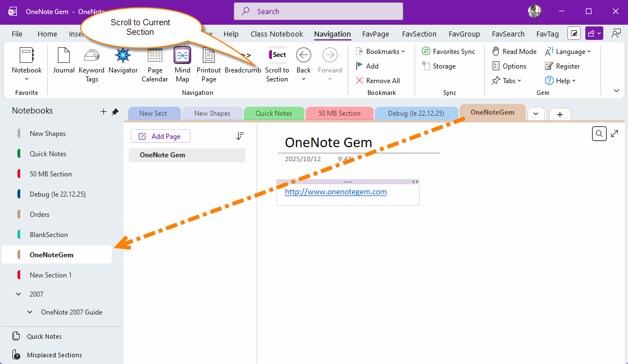Collapse OneNote 2007 Guide group
Screen dimensions: 628x364
click(30, 312)
